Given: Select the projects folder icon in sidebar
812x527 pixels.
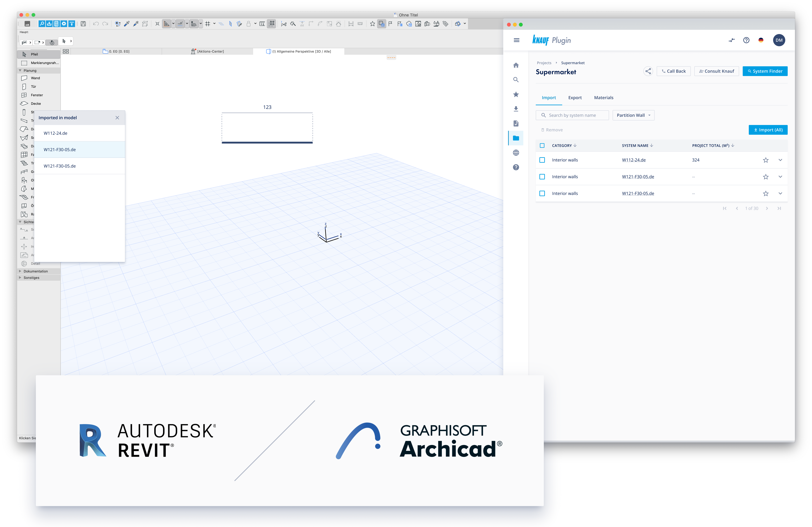Looking at the screenshot, I should point(516,138).
